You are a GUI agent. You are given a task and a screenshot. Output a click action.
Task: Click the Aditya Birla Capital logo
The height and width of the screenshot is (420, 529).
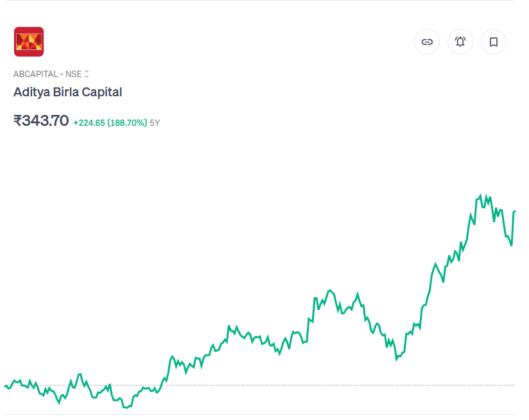(29, 42)
